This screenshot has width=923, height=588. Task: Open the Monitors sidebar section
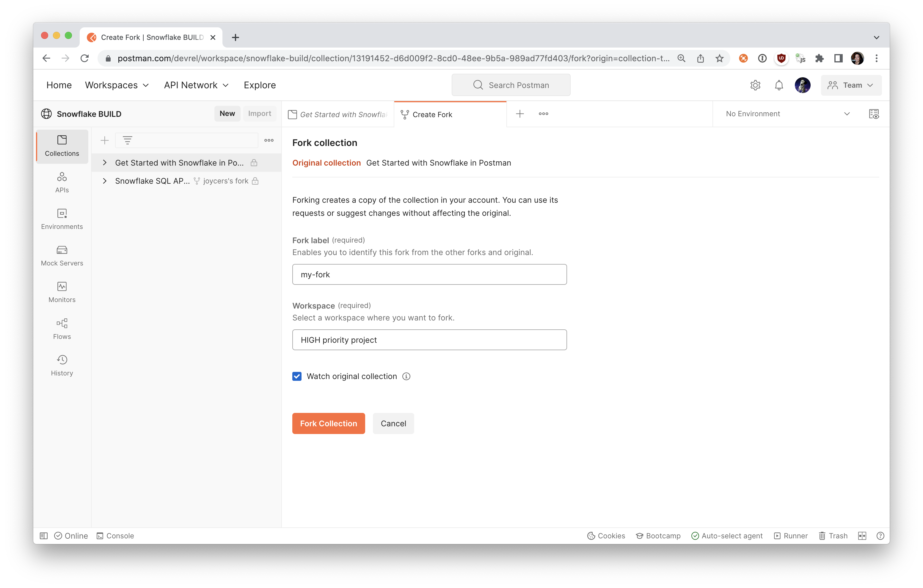62,292
